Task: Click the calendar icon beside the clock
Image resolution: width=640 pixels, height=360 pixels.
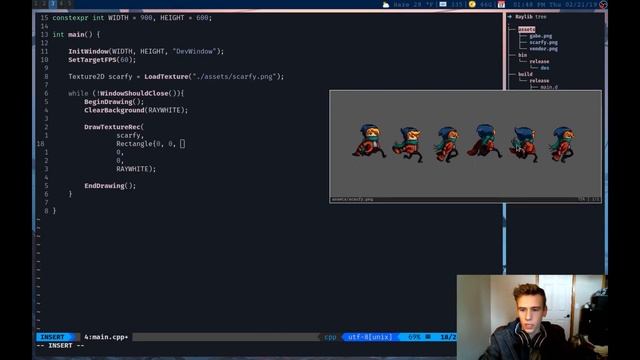Action: click(501, 4)
